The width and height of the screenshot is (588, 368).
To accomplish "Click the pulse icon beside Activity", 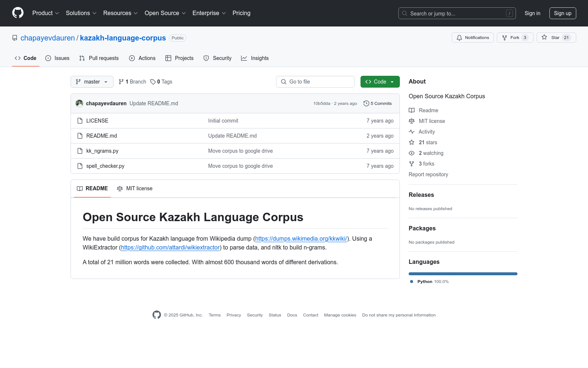I will coord(412,132).
